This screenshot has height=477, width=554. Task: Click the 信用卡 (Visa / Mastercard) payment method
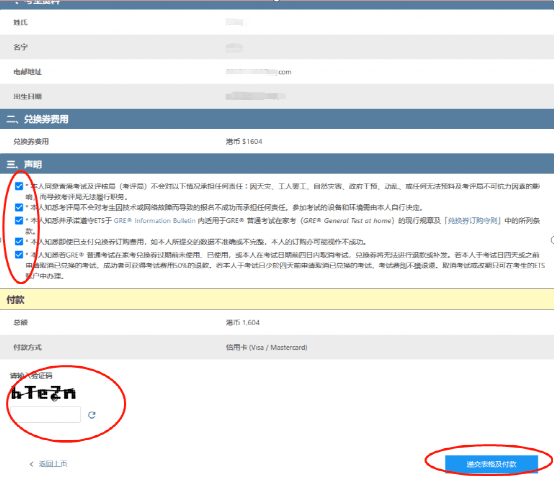pyautogui.click(x=266, y=347)
